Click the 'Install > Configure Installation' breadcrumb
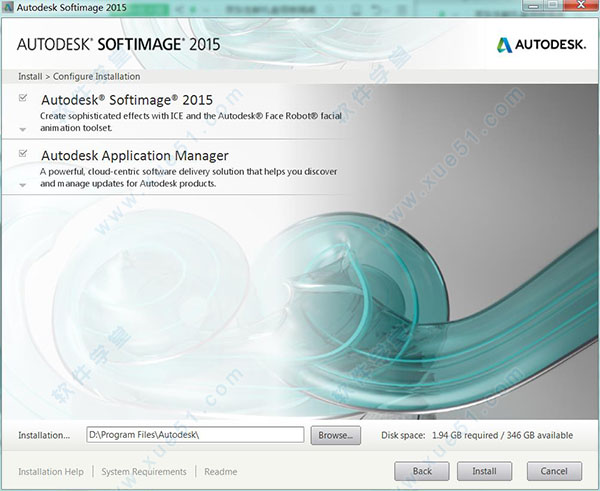The height and width of the screenshot is (491, 600). pyautogui.click(x=79, y=77)
